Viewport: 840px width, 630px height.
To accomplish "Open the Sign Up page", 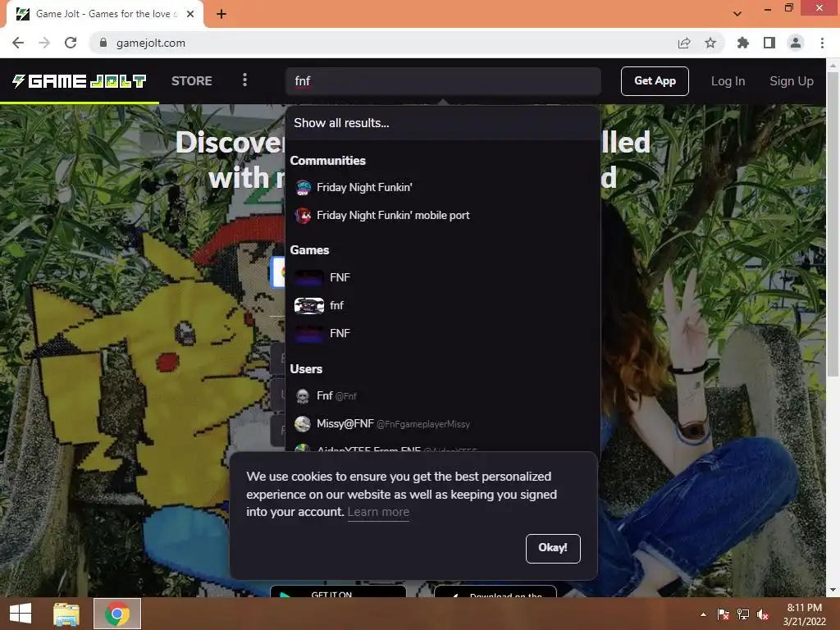I will pos(792,81).
